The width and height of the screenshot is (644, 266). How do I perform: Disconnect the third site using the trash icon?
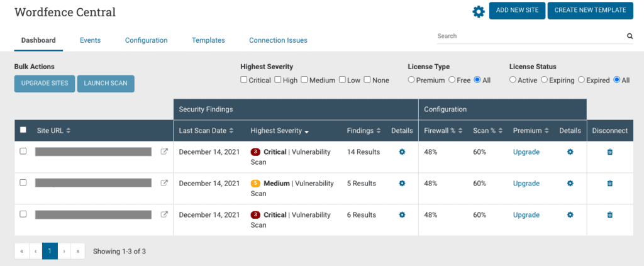[x=609, y=215]
